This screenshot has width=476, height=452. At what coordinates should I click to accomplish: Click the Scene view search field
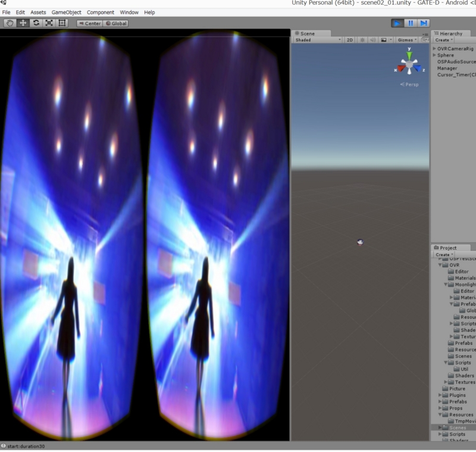425,40
